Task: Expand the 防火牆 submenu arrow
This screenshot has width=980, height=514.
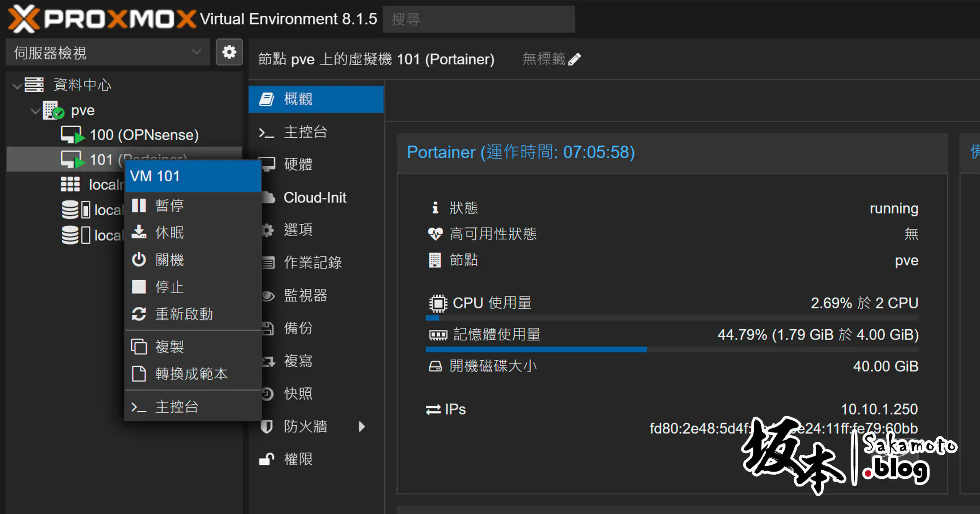Action: [x=361, y=426]
